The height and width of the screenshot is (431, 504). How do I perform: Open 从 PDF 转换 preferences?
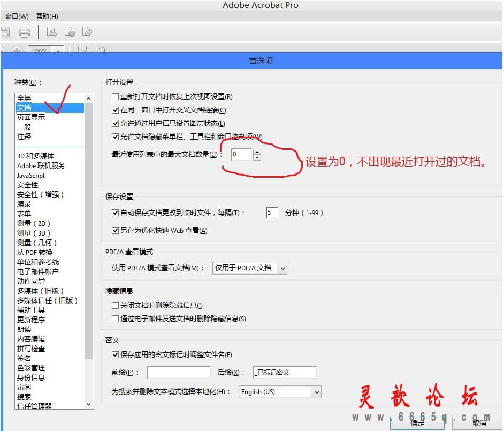click(x=35, y=253)
